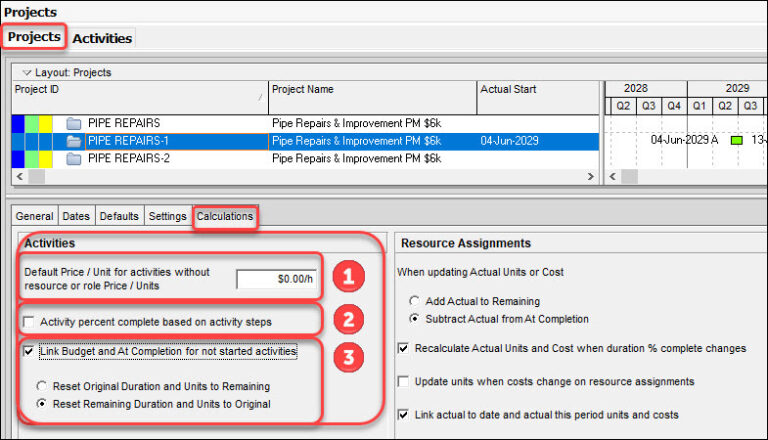This screenshot has width=768, height=440.
Task: Choose Add Actual to Remaining option
Action: 415,301
